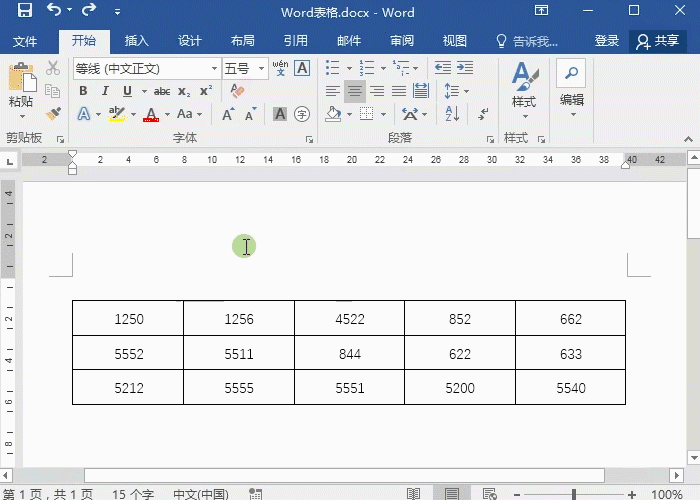Open underline style dropdown arrow
Viewport: 700px width, 500px height.
[144, 92]
